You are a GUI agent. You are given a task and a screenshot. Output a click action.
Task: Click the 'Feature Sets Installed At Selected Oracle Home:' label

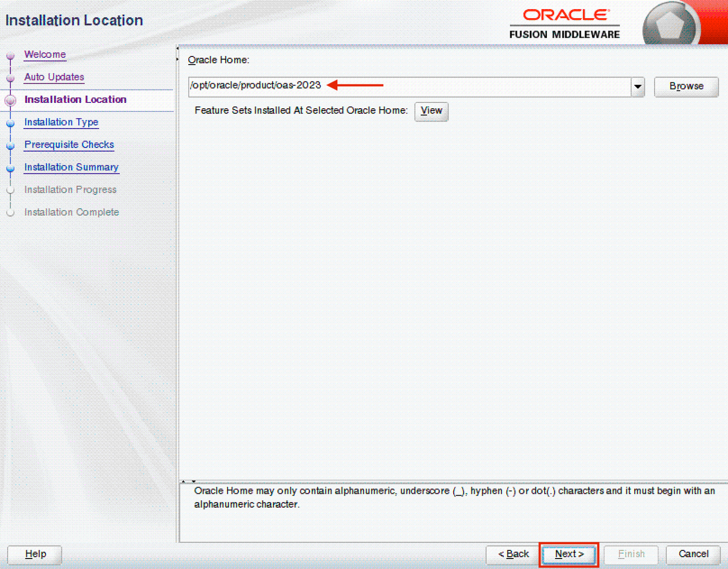[301, 111]
